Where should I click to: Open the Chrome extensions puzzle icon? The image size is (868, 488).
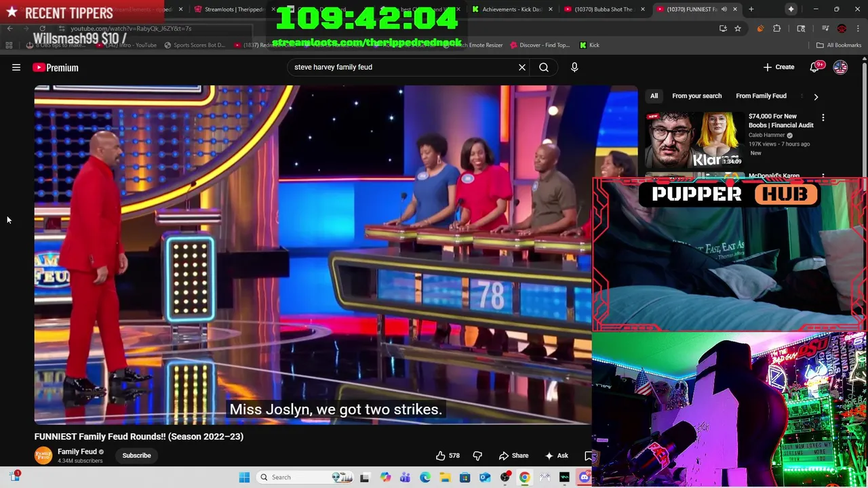point(777,28)
